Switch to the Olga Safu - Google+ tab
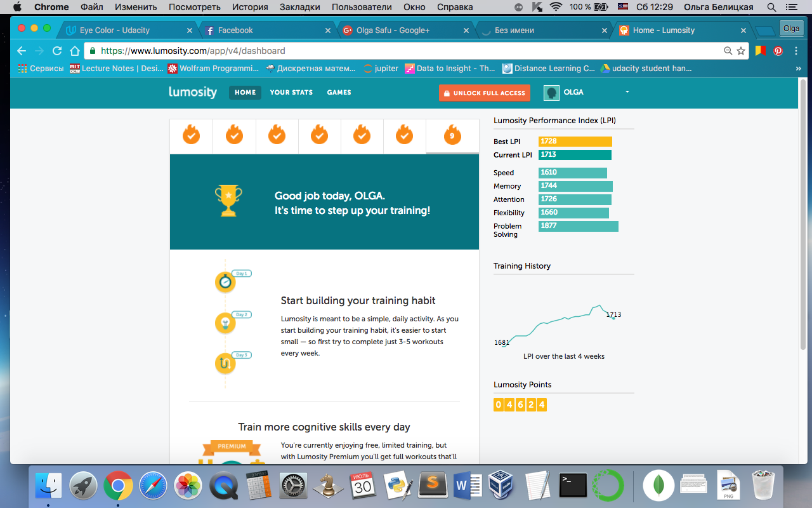This screenshot has width=812, height=508. [x=406, y=30]
